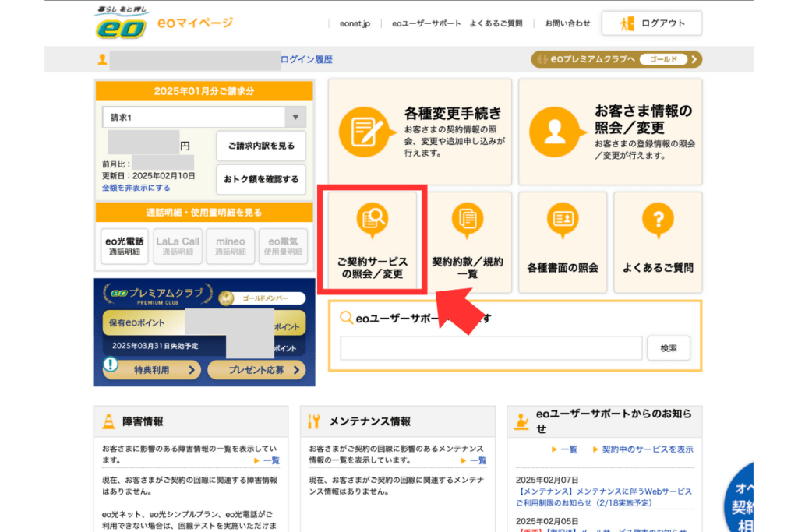Viewport: 798px width, 532px height.
Task: Click the user profile icon beside login history
Action: 102,59
